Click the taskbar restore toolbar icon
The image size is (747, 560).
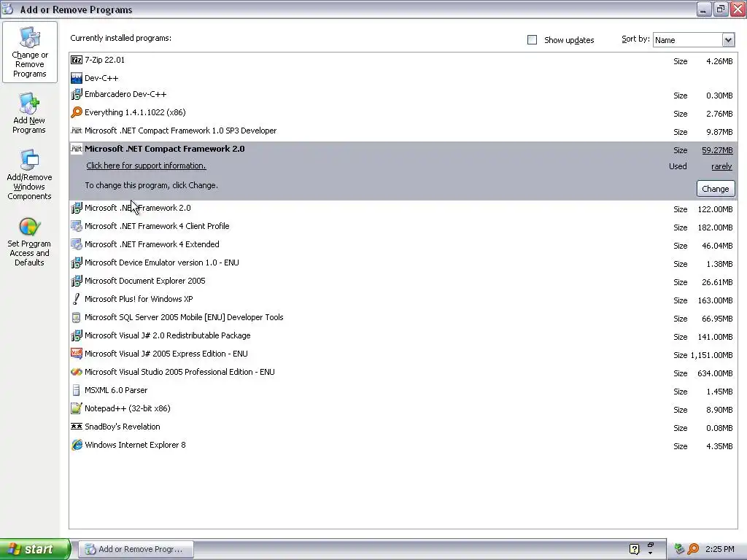pos(650,545)
